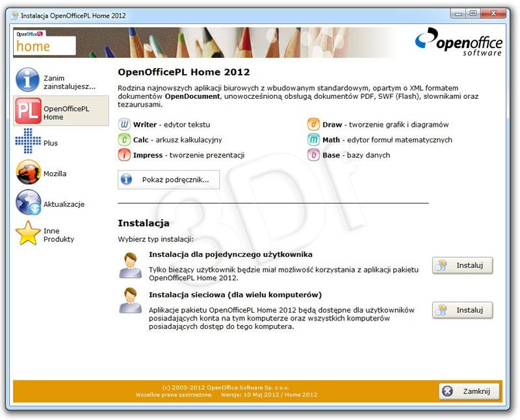
Task: Click the Instalacja heading
Action: coord(144,223)
